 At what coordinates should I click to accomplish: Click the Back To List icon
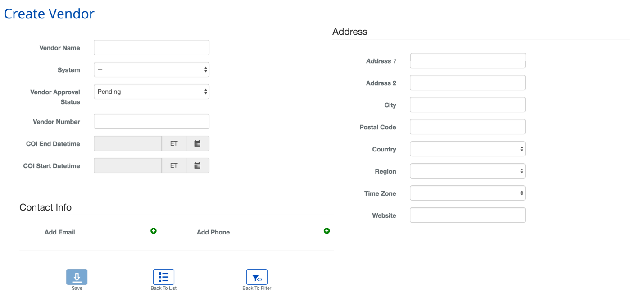(163, 277)
